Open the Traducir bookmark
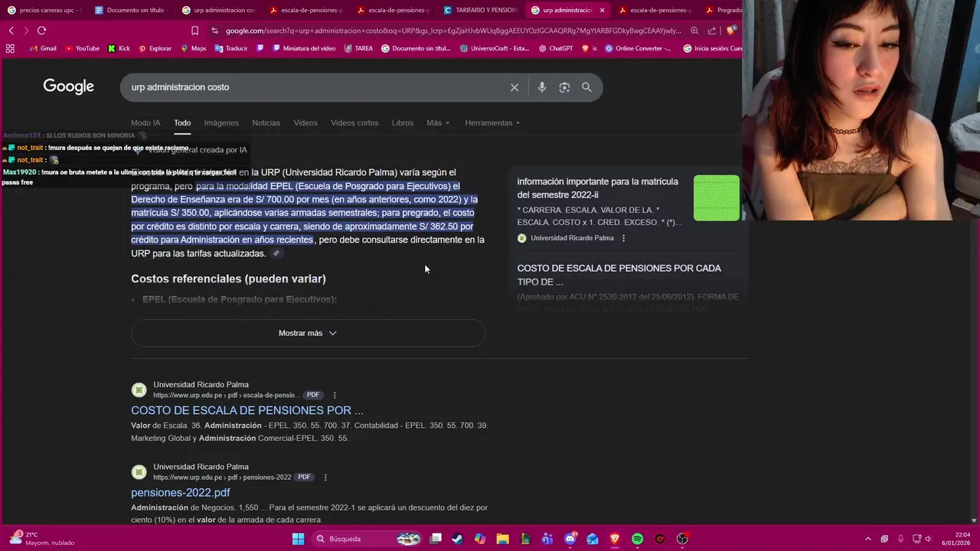The height and width of the screenshot is (551, 980). pos(231,48)
